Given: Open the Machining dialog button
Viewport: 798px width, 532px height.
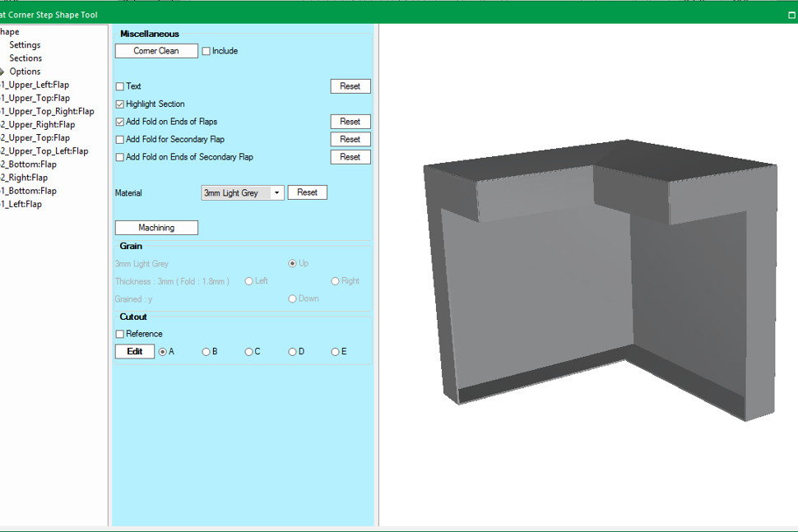Looking at the screenshot, I should coord(156,227).
